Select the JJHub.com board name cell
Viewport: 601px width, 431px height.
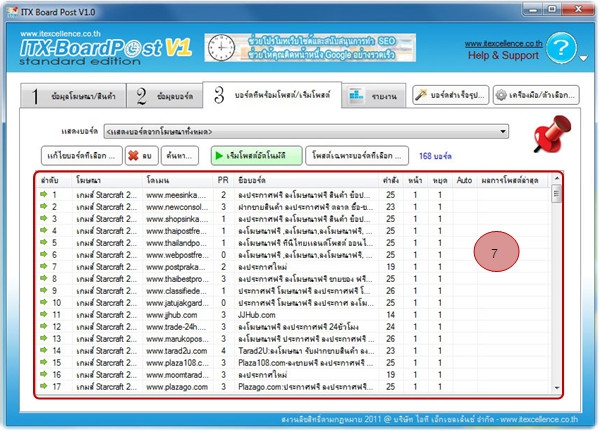tap(257, 315)
